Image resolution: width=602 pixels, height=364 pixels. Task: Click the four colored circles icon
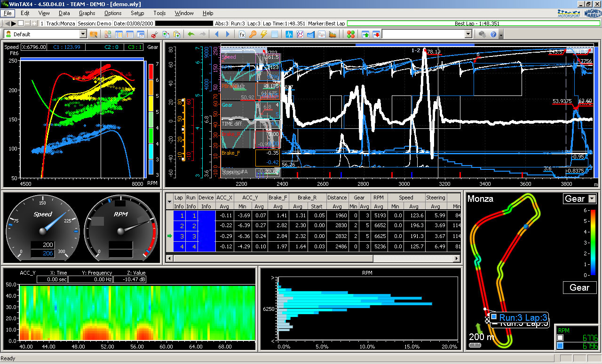coord(350,34)
